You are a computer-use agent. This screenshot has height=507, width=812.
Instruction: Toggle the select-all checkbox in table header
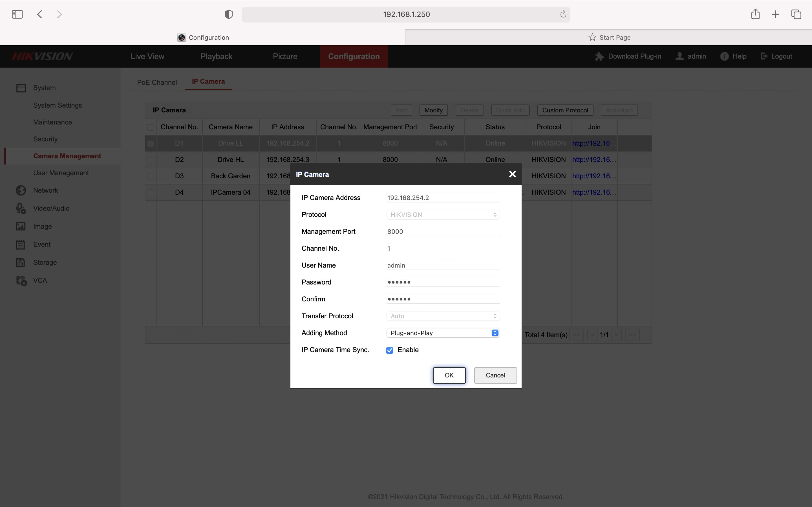[x=151, y=127]
